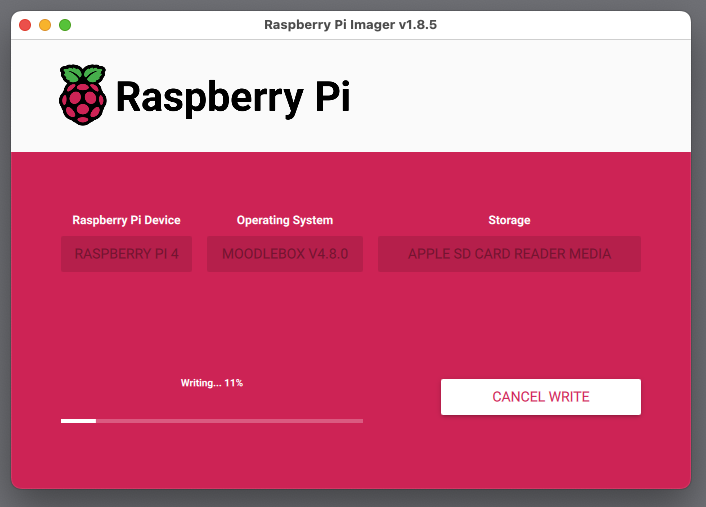
Task: Click the APPLE SD CARD READER MEDIA button
Action: click(509, 254)
